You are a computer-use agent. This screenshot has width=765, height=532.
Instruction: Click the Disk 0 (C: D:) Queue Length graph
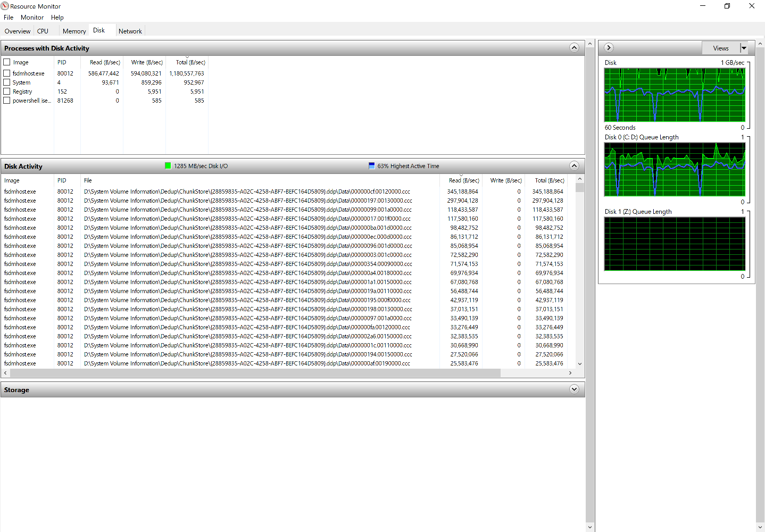(x=675, y=169)
